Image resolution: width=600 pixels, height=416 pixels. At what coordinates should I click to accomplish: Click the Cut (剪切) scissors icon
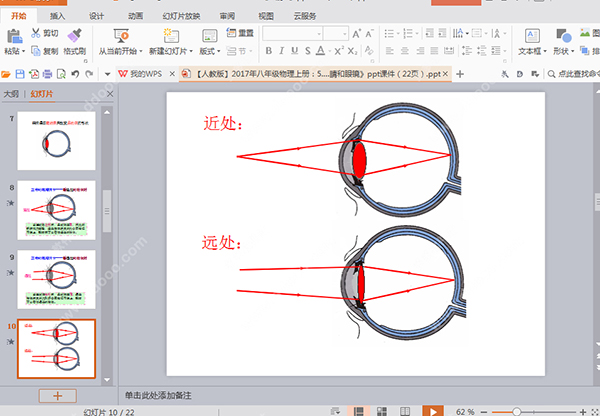pyautogui.click(x=36, y=33)
